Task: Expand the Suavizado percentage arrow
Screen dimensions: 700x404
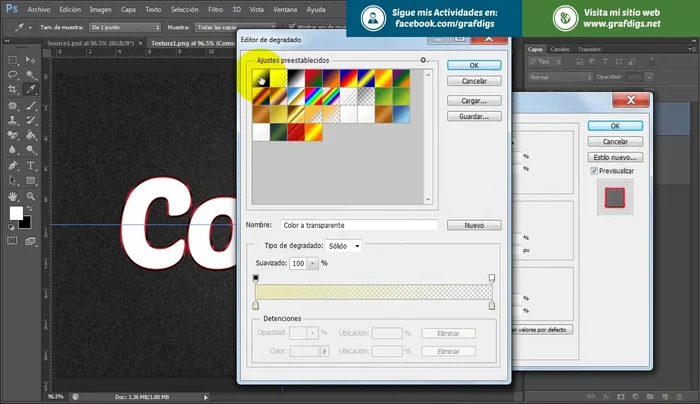Action: point(314,263)
